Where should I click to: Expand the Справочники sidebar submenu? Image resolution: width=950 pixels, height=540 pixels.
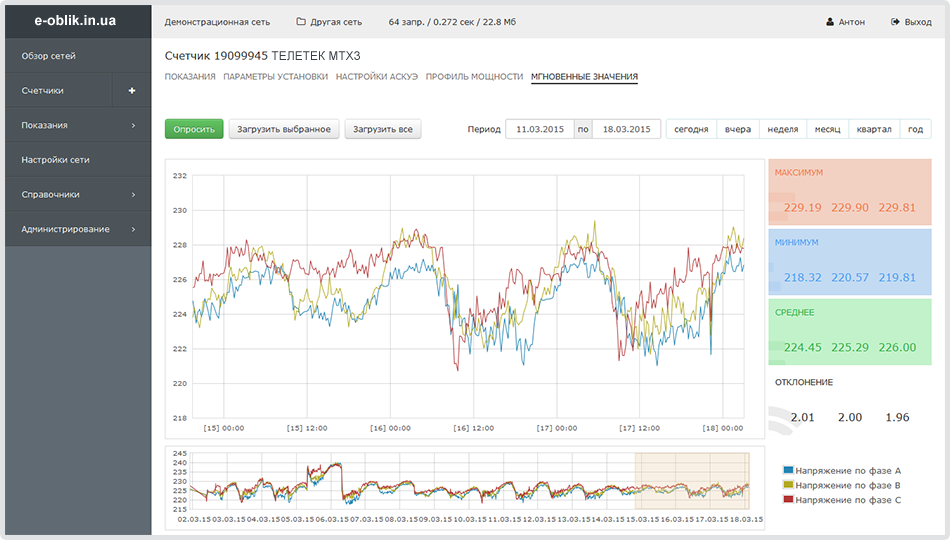click(x=132, y=195)
